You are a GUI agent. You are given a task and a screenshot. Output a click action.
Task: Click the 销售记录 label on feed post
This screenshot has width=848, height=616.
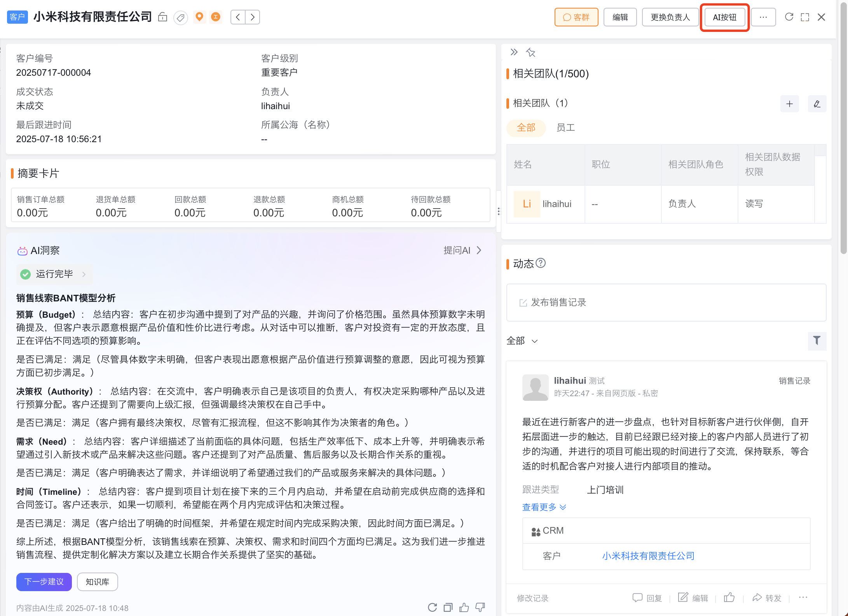point(794,381)
